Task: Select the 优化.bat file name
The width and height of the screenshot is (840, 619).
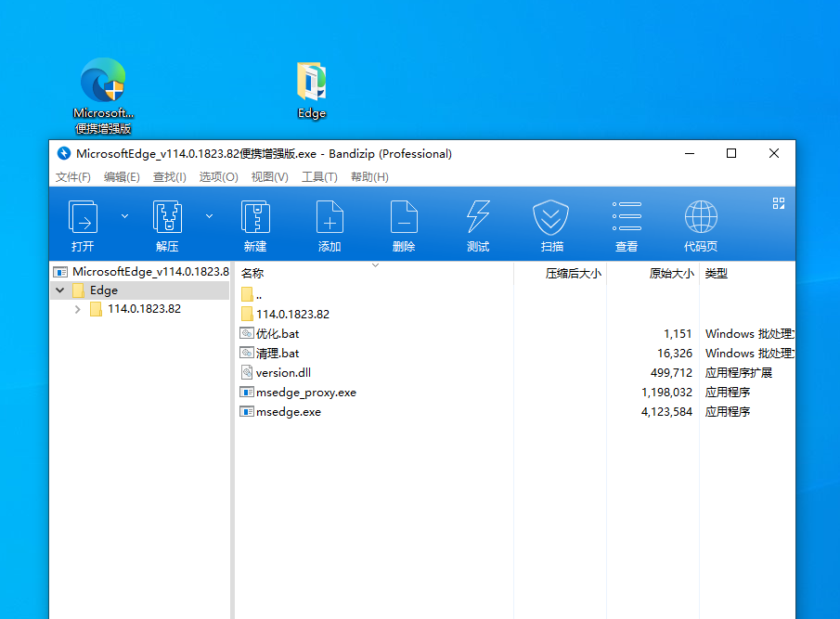Action: (x=278, y=333)
